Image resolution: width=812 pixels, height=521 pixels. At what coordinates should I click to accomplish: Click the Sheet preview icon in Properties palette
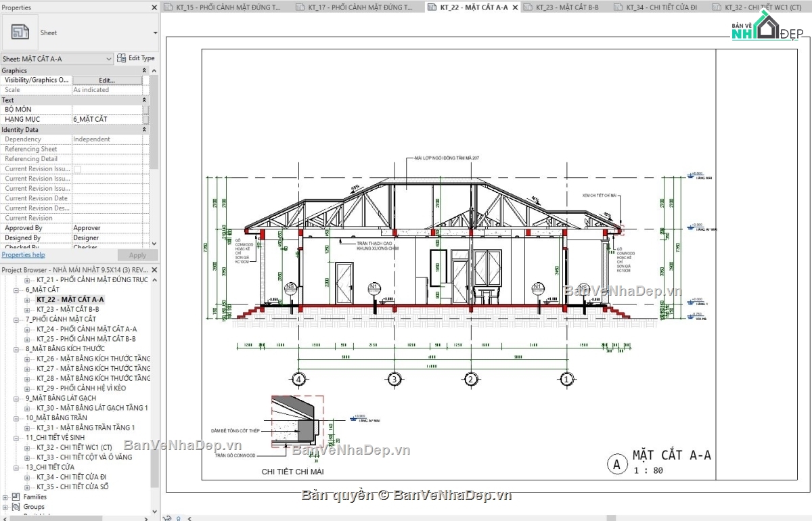[x=20, y=32]
